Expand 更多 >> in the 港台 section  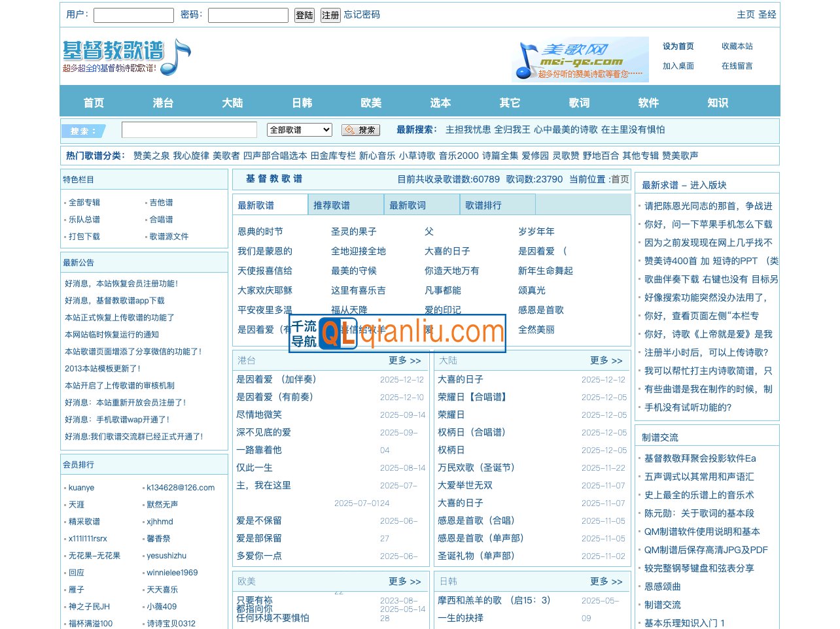coord(404,360)
